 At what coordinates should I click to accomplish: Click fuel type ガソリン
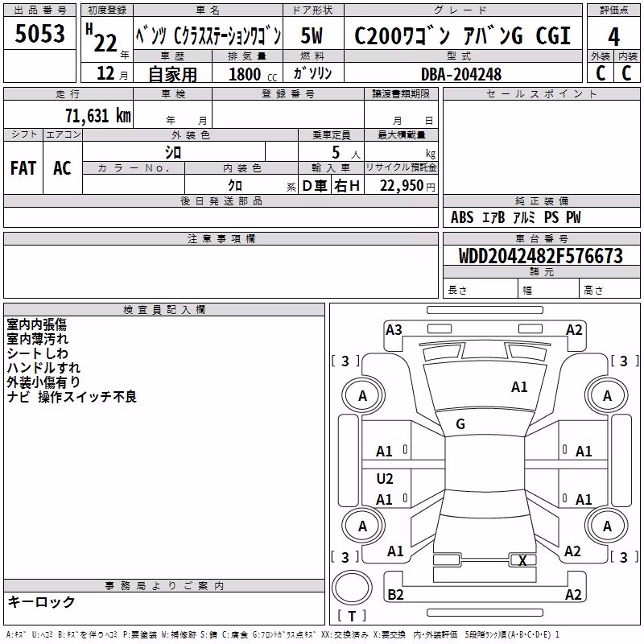pos(312,73)
